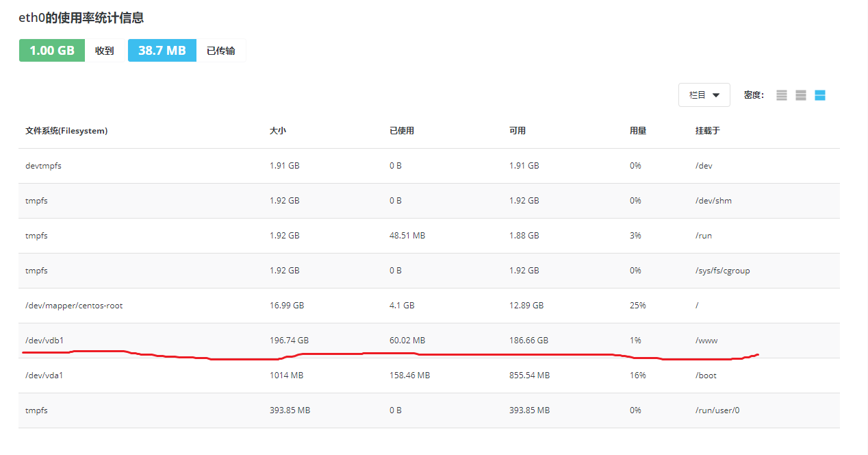
Task: Sort by 文件系统(Filesystem) column header
Action: 66,131
